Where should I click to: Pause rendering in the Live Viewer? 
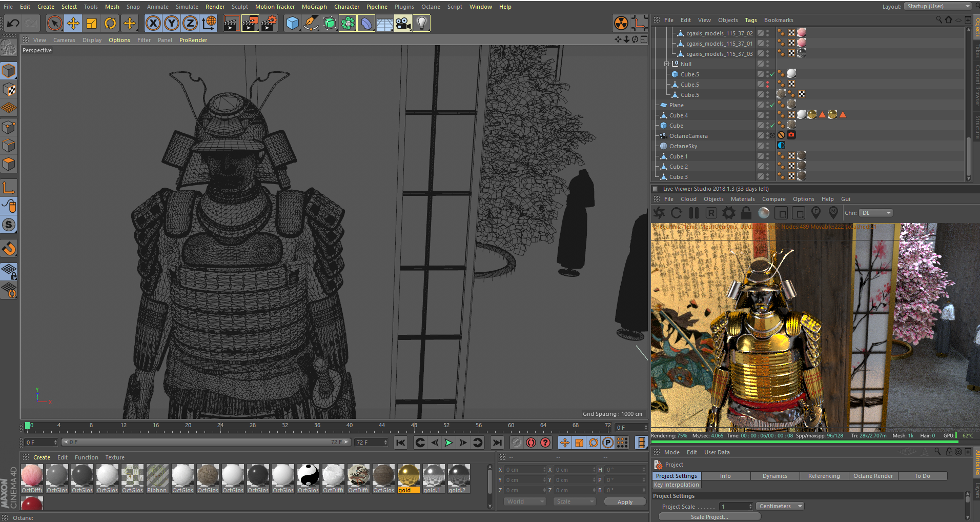(694, 213)
